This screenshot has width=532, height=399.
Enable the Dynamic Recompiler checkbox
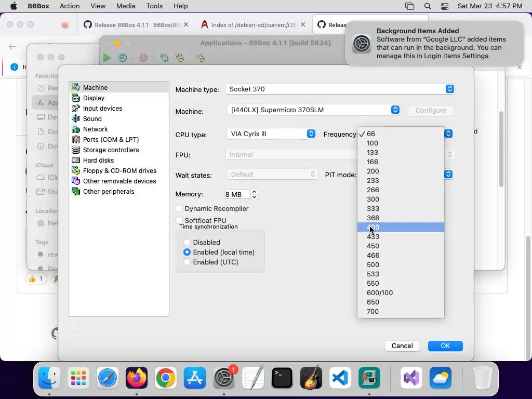point(179,208)
